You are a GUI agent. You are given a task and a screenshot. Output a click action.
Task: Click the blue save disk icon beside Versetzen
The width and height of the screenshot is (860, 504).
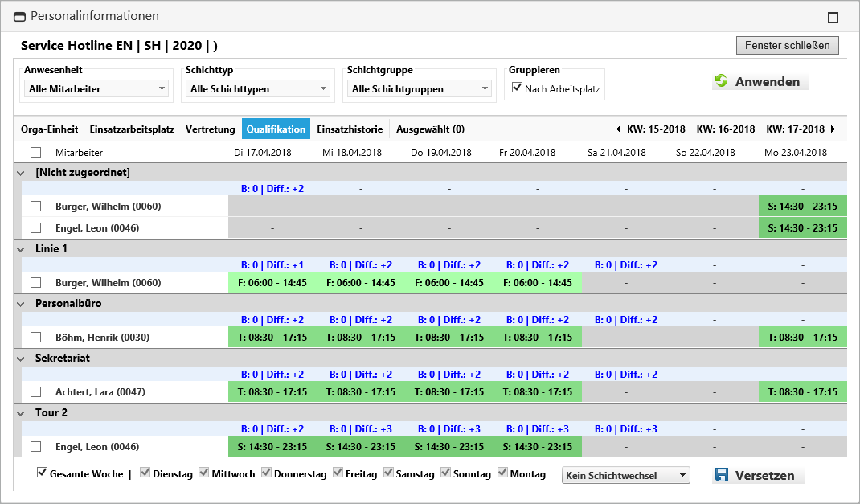point(722,474)
